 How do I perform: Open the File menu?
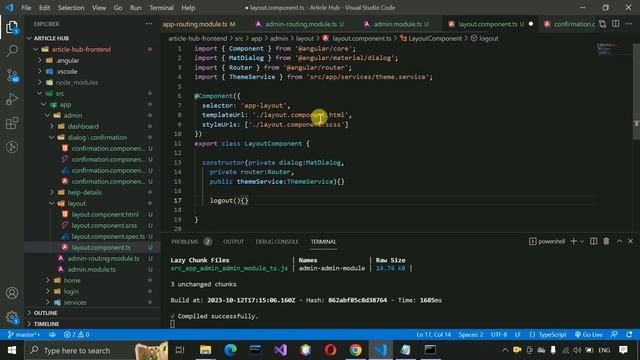click(26, 8)
